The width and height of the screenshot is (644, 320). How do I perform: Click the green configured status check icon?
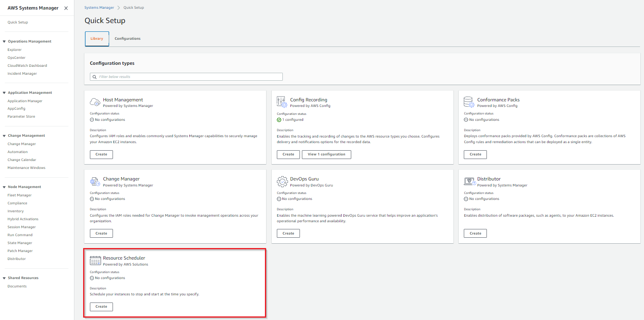(x=279, y=120)
